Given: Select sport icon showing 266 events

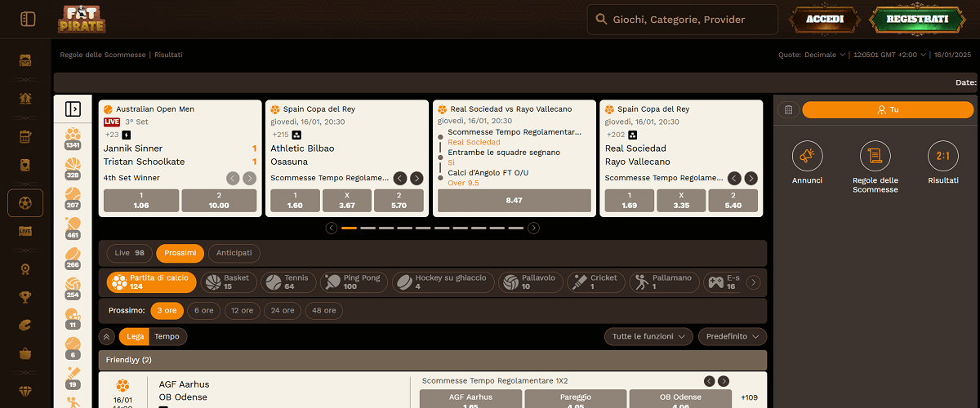Looking at the screenshot, I should (x=73, y=259).
